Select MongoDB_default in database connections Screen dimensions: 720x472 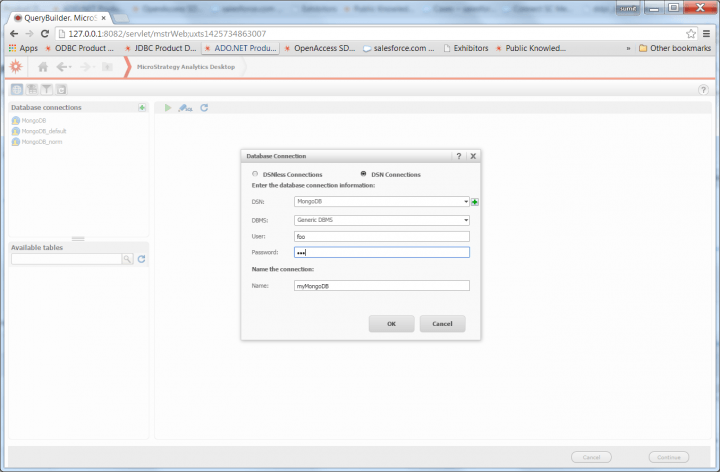(43, 131)
